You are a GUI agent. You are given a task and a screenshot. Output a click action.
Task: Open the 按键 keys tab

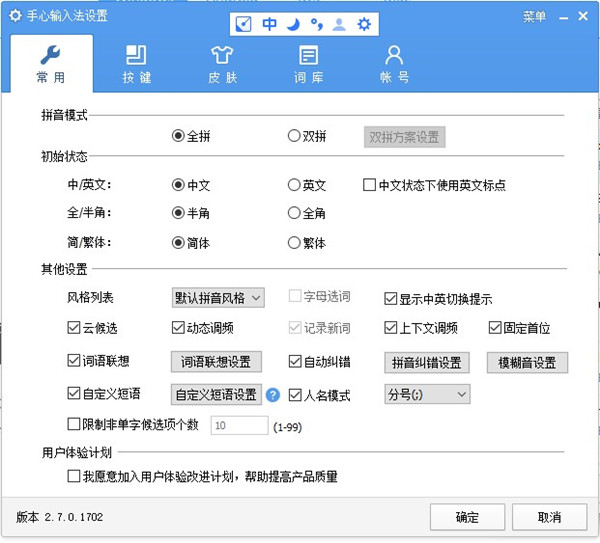click(136, 64)
